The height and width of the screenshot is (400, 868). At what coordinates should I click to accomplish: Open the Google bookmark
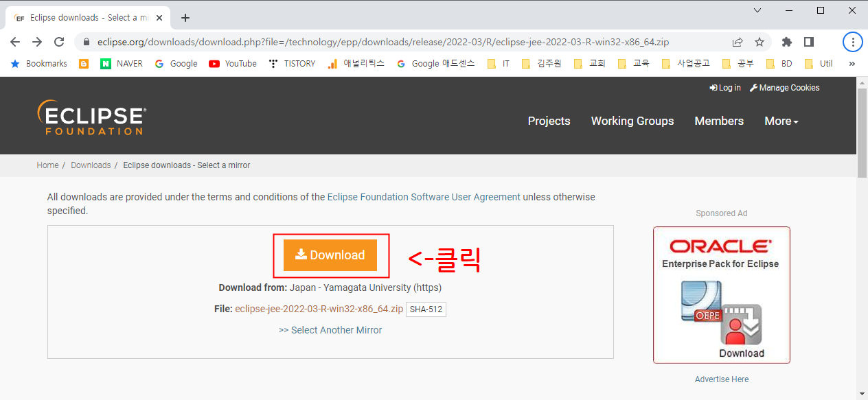pos(176,63)
